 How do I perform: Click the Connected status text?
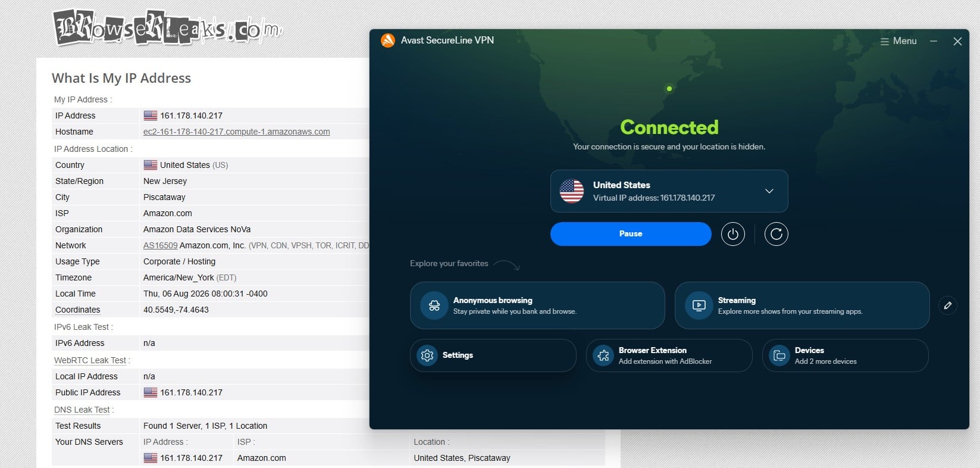(x=669, y=127)
